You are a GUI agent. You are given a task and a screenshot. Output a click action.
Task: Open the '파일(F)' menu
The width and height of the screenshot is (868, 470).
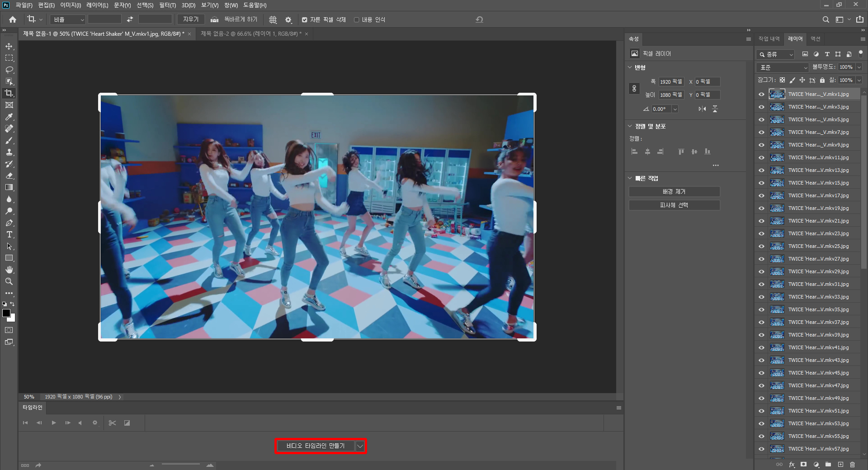tap(24, 5)
